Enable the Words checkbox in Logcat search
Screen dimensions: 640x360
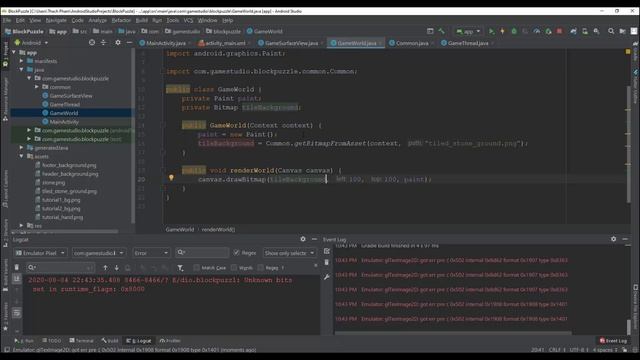(x=234, y=268)
